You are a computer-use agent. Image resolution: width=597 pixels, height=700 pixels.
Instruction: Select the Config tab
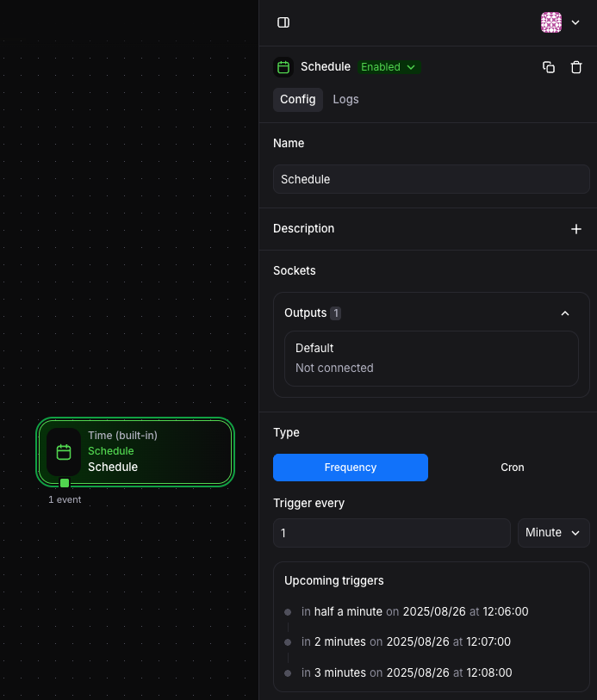point(298,99)
